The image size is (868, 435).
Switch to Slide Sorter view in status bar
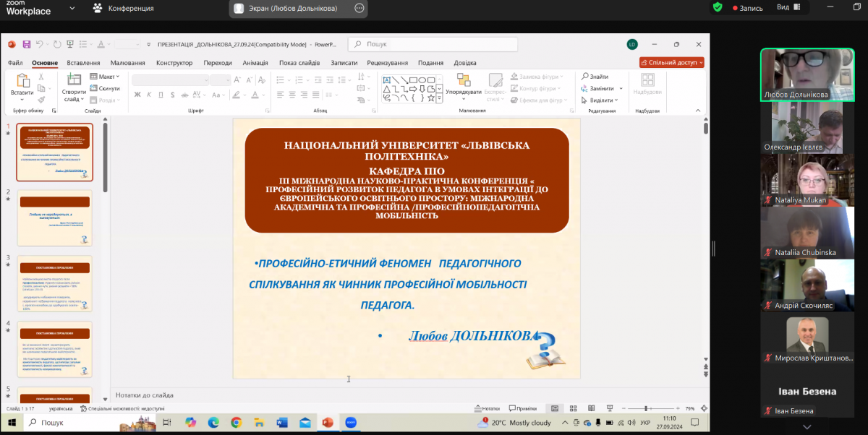tap(573, 408)
